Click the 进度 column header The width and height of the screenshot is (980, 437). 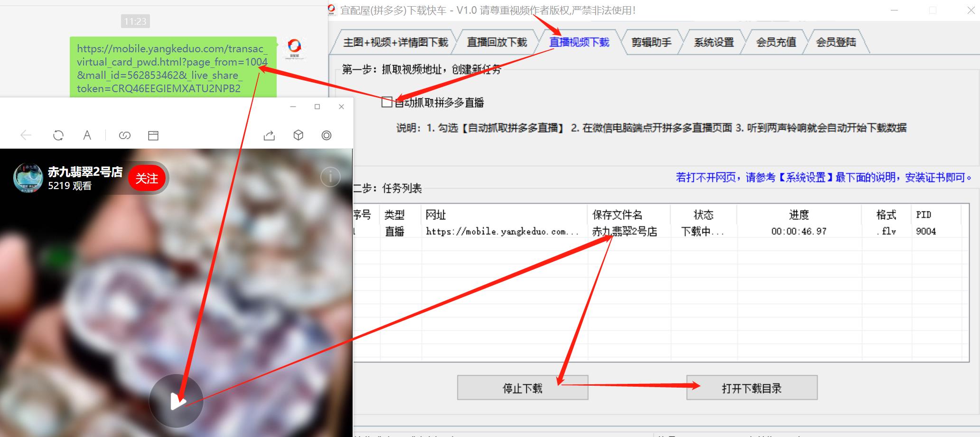(799, 215)
